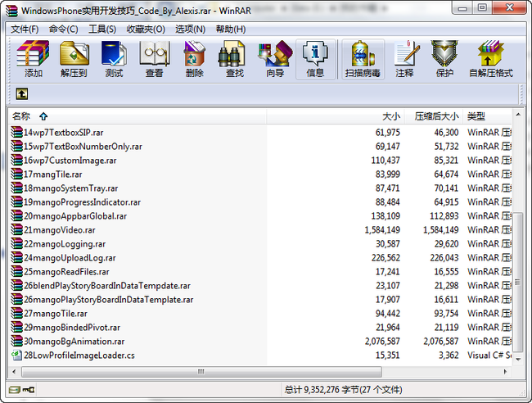Open the 命令(C) menu
Viewport: 532px width, 403px height.
pyautogui.click(x=63, y=29)
